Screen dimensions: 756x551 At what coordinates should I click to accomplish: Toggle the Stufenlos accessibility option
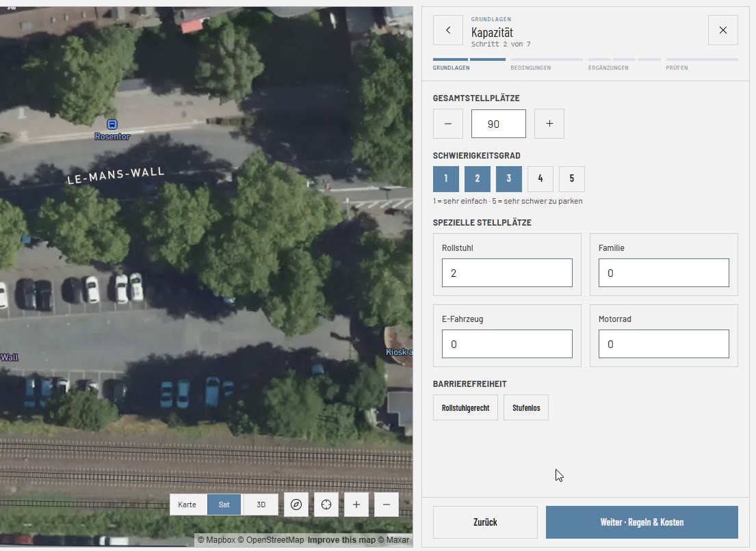pyautogui.click(x=526, y=408)
